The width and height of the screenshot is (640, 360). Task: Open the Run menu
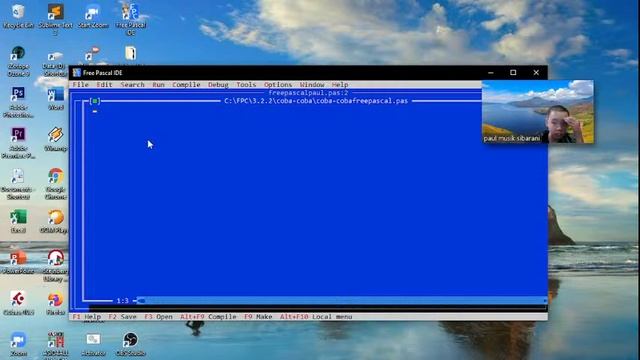[x=158, y=84]
